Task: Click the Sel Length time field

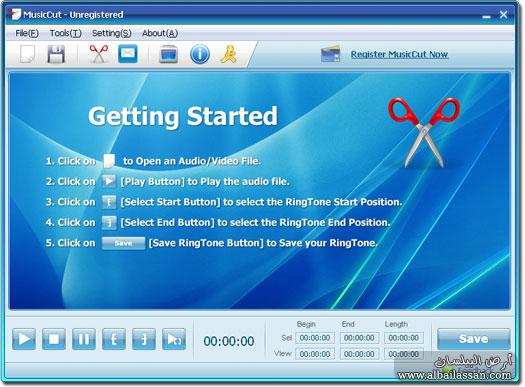Action: [x=404, y=338]
